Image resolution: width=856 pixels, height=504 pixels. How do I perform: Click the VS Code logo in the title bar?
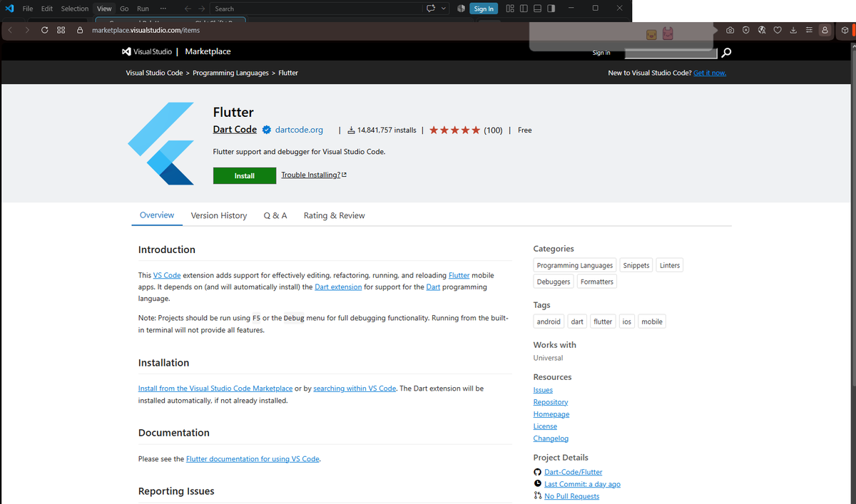9,9
